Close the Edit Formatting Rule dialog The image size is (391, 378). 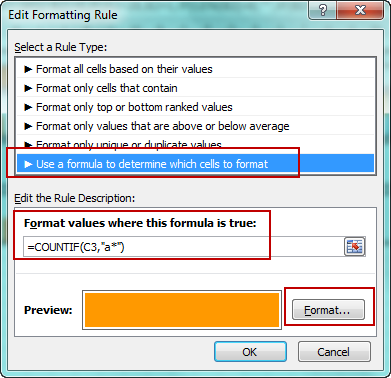click(361, 11)
